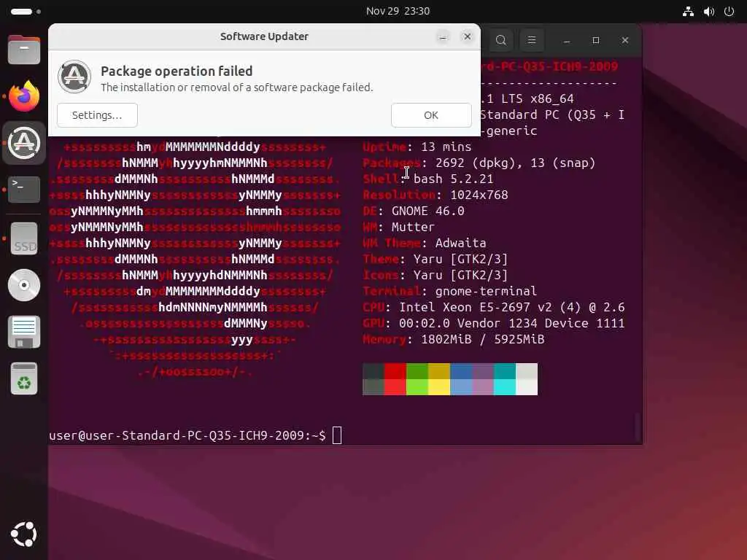Screen dimensions: 747x560
Task: Open the optical disc icon in dock
Action: click(24, 285)
